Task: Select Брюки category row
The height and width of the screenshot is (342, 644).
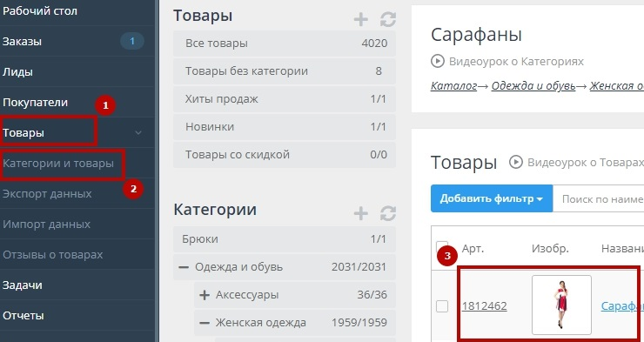Action: click(x=285, y=239)
